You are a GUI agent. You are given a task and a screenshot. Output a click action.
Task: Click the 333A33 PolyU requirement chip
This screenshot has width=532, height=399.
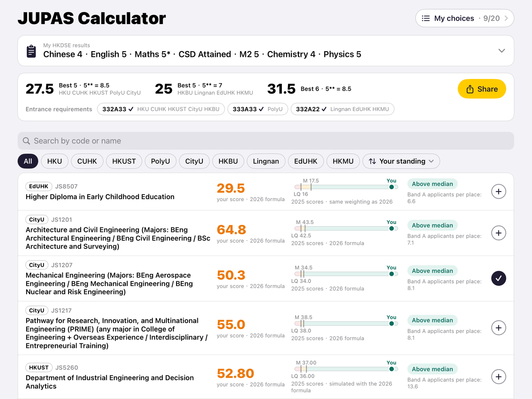pos(258,109)
